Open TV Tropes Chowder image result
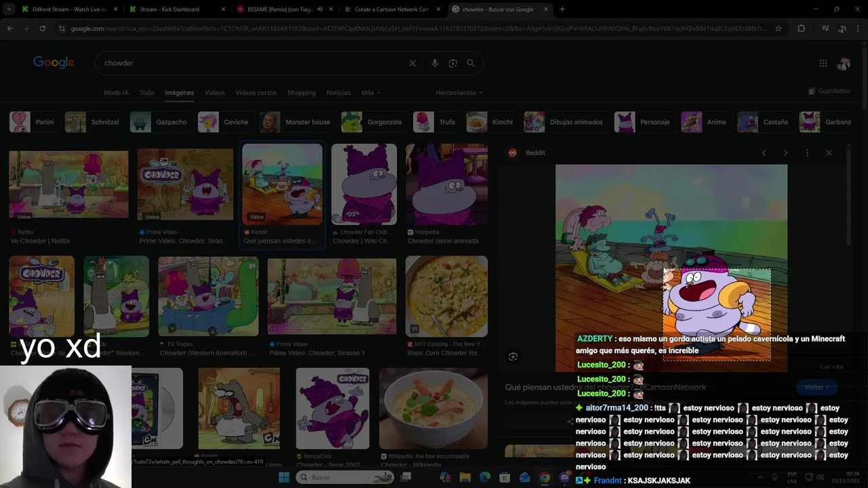The height and width of the screenshot is (488, 868). (x=208, y=296)
